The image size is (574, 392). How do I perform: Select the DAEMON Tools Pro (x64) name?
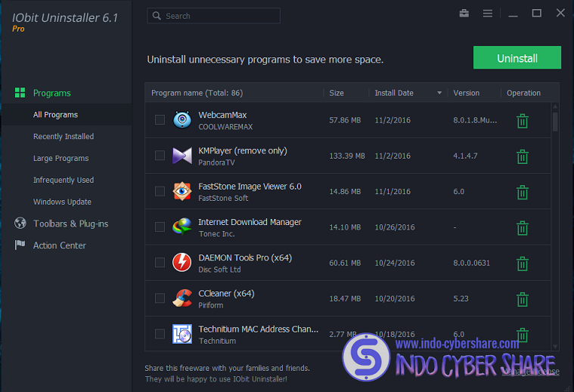click(245, 258)
